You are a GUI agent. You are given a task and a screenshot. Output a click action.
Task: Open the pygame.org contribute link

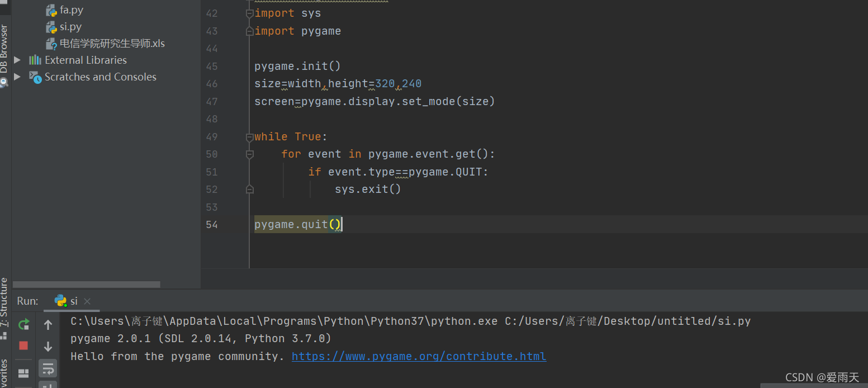point(419,356)
